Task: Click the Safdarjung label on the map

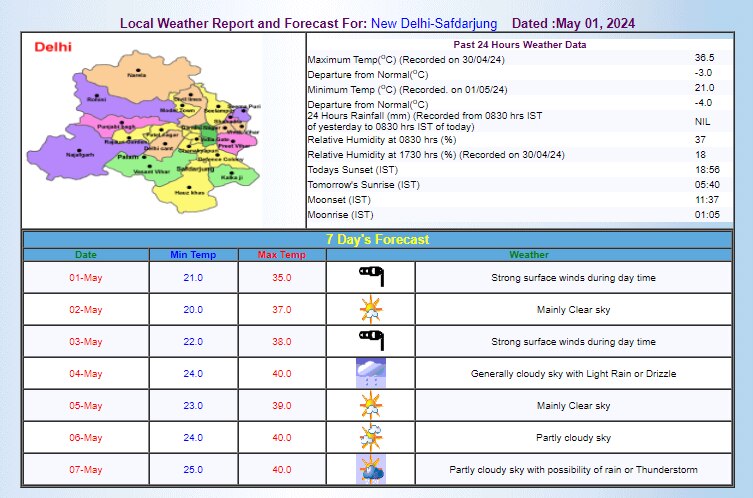Action: point(195,169)
